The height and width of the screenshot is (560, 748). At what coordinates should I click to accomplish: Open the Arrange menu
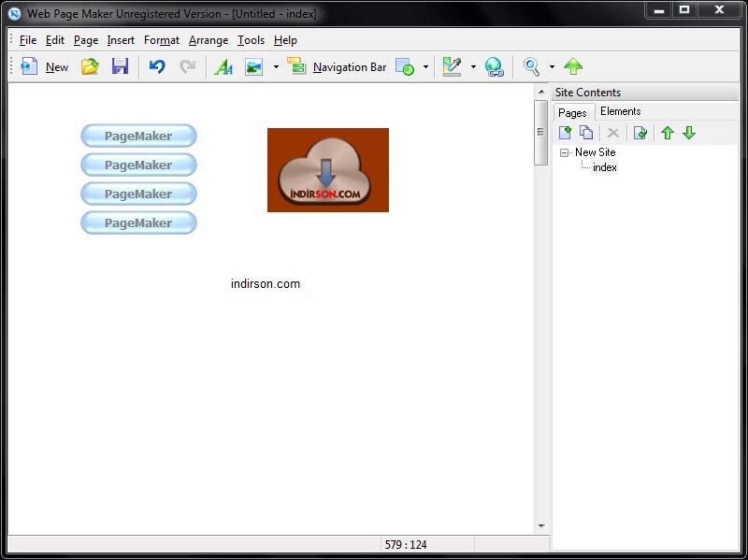click(209, 40)
